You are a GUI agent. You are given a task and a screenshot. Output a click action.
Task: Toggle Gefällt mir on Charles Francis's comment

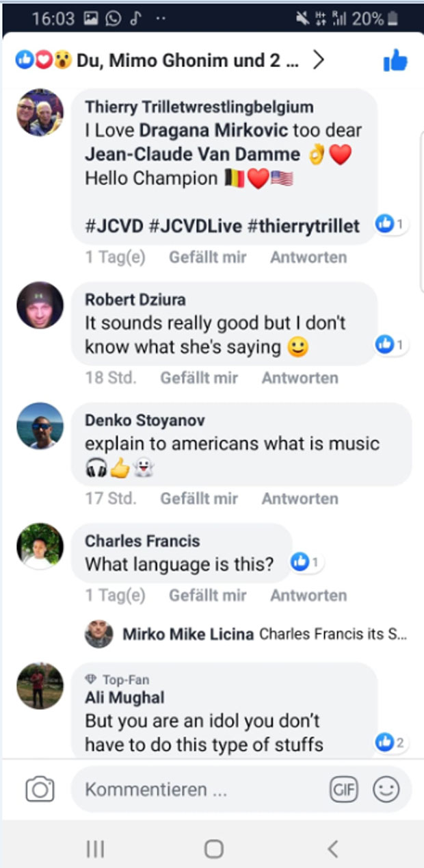point(208,596)
